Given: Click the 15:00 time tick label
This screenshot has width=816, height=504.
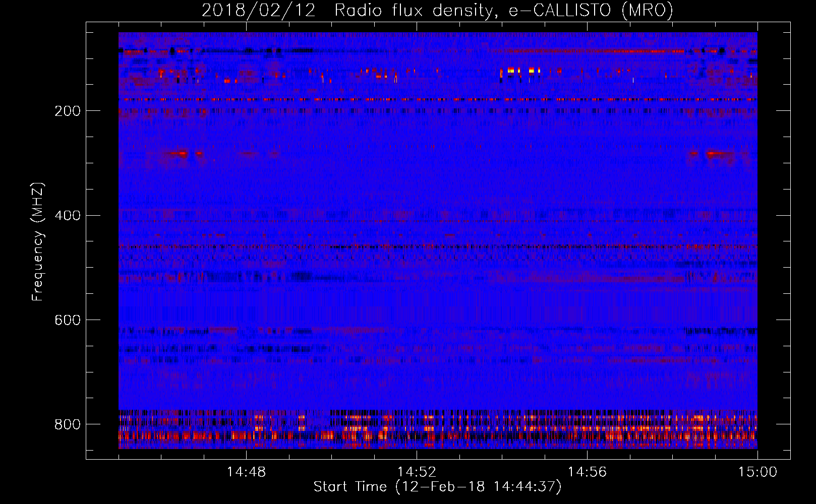Looking at the screenshot, I should pyautogui.click(x=757, y=472).
